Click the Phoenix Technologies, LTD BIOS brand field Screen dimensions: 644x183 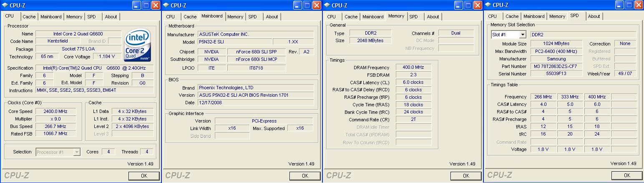pyautogui.click(x=256, y=88)
